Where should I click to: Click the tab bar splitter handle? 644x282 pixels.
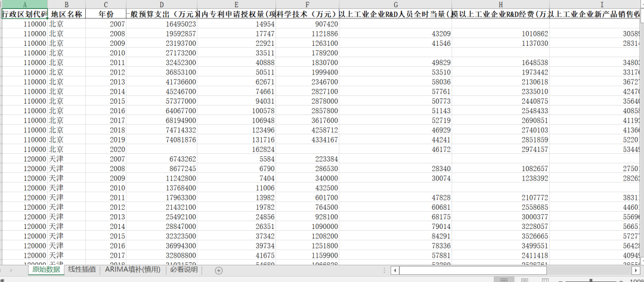[x=384, y=271]
